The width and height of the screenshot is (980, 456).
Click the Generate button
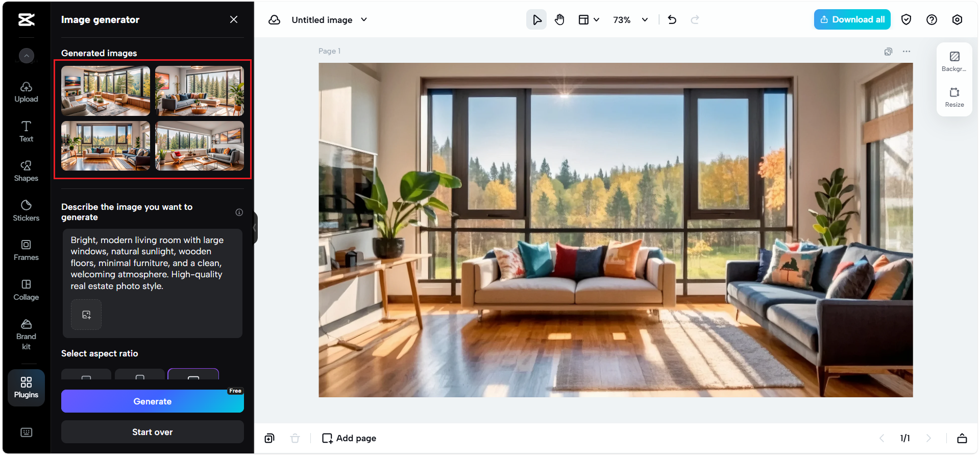pyautogui.click(x=152, y=401)
